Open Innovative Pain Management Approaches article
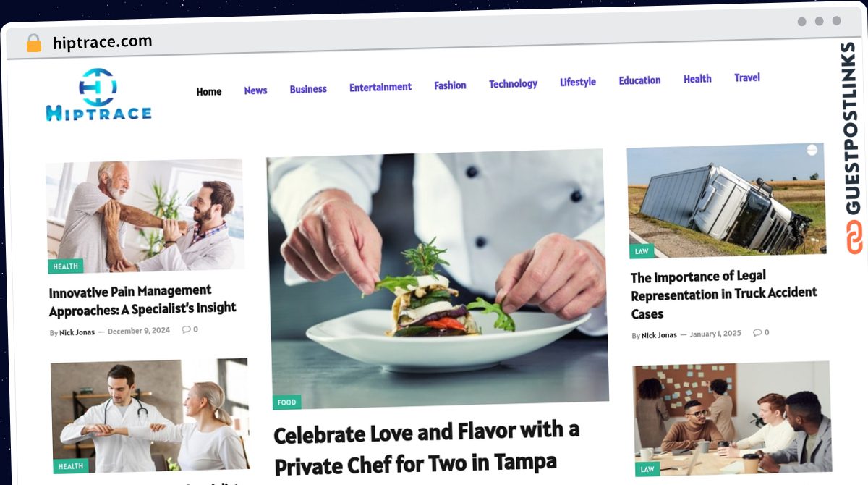This screenshot has height=485, width=868. coord(142,300)
